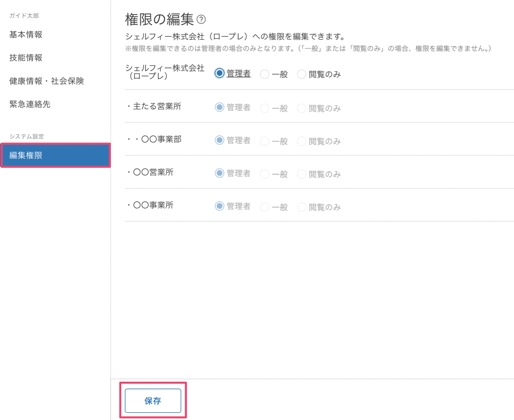Select 管理者 for シェルフィー株式会社（ロープレ）

coord(219,73)
